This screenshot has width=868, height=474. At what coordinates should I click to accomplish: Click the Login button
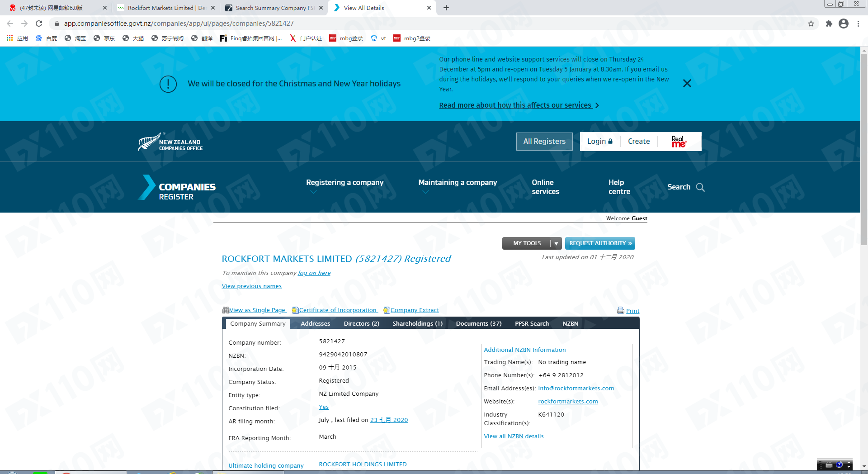(x=600, y=142)
